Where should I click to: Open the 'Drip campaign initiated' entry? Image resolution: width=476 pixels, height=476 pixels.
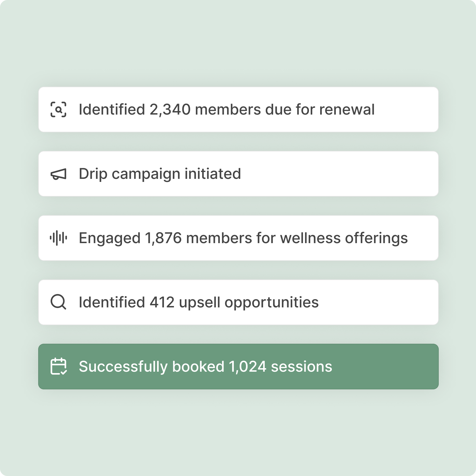(160, 174)
